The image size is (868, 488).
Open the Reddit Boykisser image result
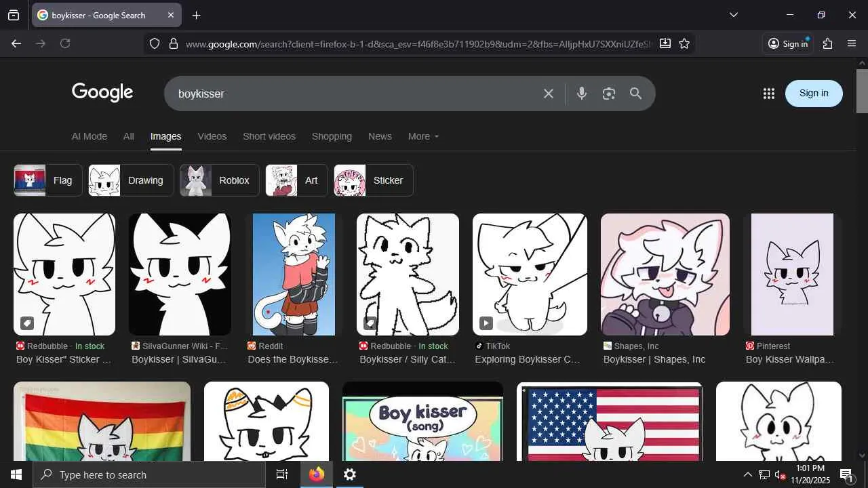294,274
